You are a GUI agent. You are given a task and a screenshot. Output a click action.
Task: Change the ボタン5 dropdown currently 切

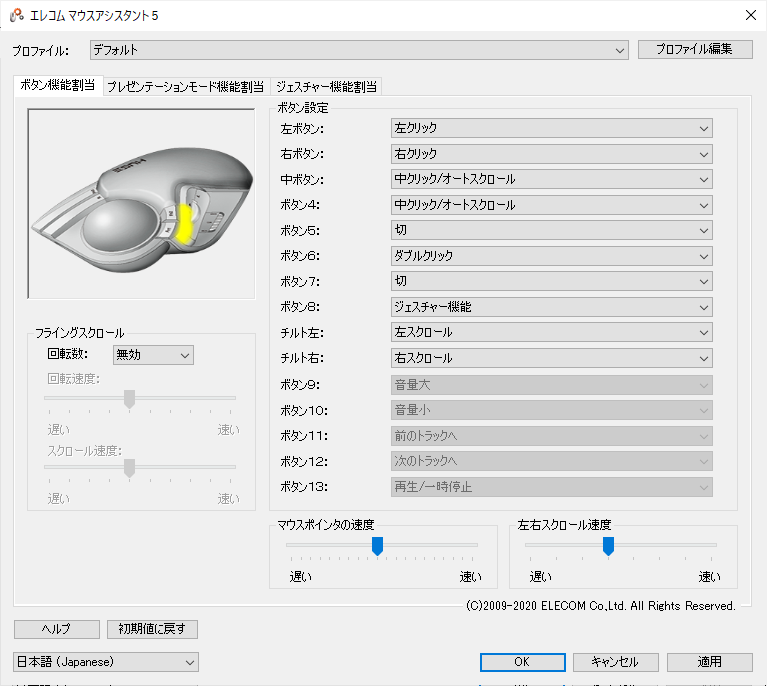tap(551, 230)
